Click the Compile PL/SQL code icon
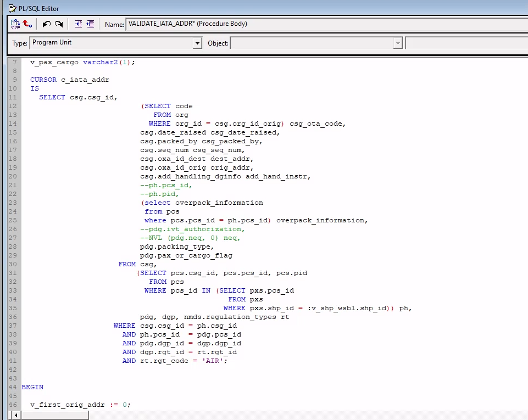 [x=15, y=24]
